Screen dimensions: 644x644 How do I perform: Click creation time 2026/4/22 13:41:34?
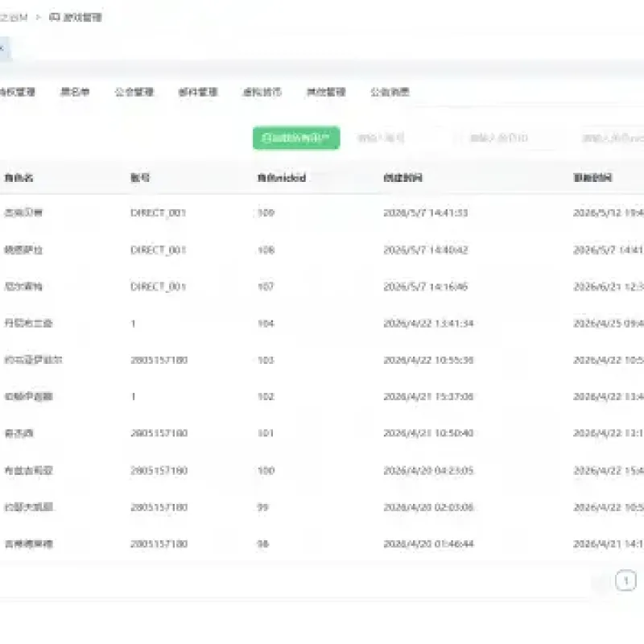click(428, 324)
